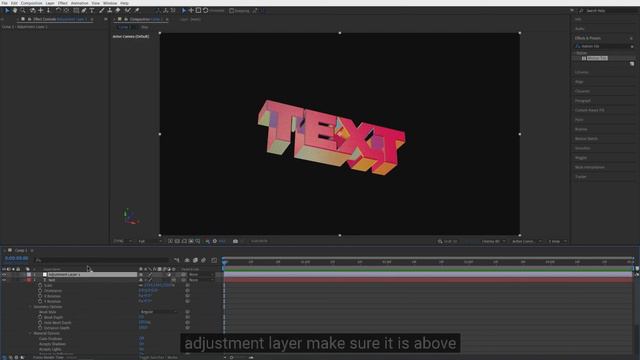Open the viewer magnification percentage dropdown
Image resolution: width=640 pixels, height=360 pixels.
coord(123,241)
